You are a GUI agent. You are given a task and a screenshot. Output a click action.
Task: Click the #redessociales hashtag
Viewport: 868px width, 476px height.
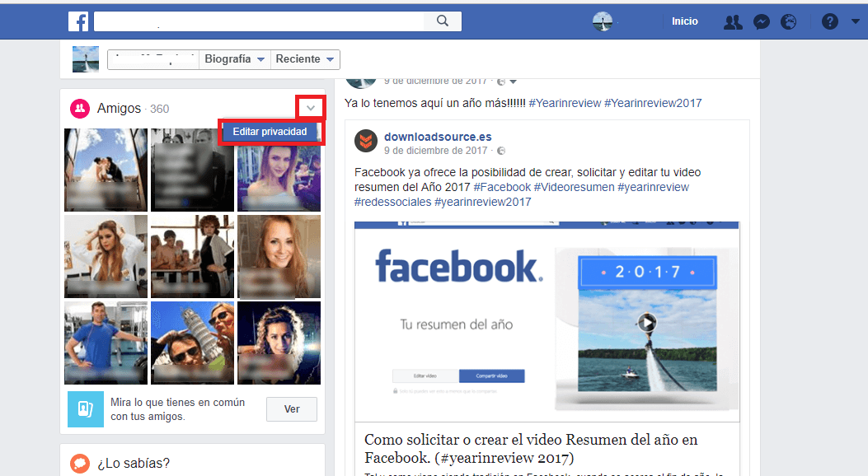(x=392, y=203)
